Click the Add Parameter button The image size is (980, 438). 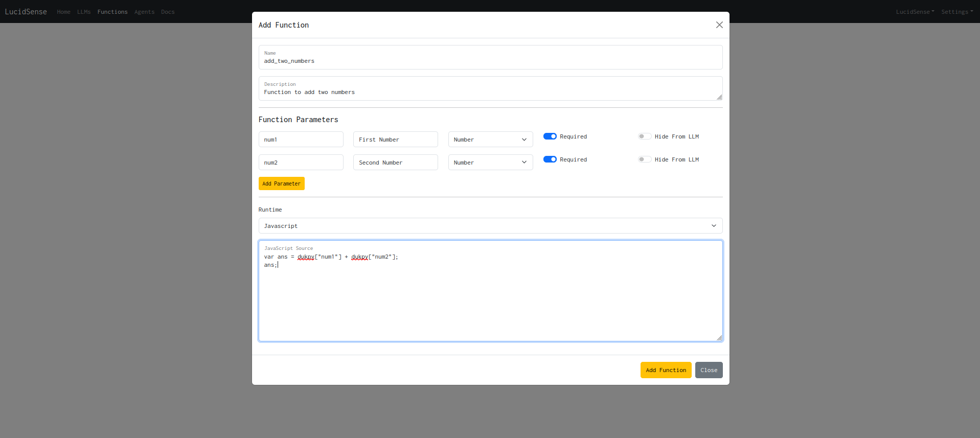(281, 183)
